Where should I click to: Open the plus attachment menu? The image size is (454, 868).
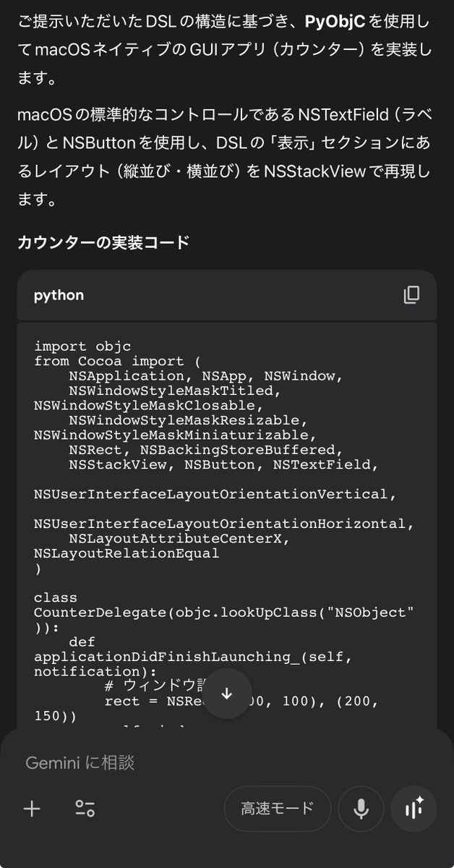33,808
